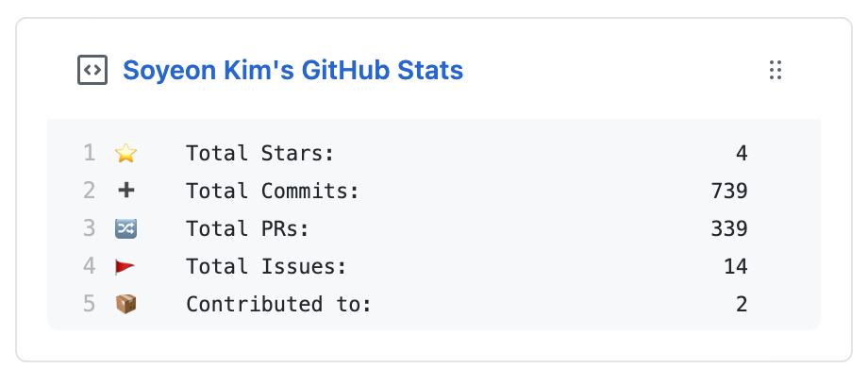868x385 pixels.
Task: Click the cardboard package emoji
Action: click(x=125, y=304)
